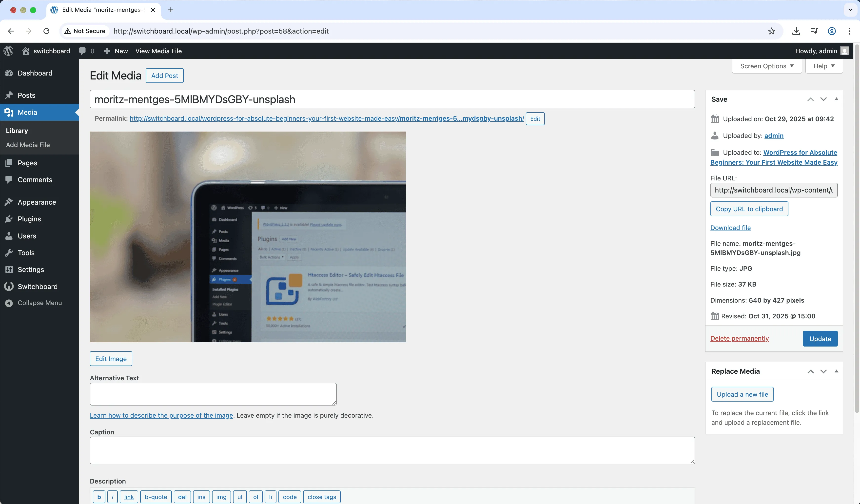This screenshot has height=504, width=860.
Task: Toggle the Replace Media panel triangle
Action: (836, 371)
